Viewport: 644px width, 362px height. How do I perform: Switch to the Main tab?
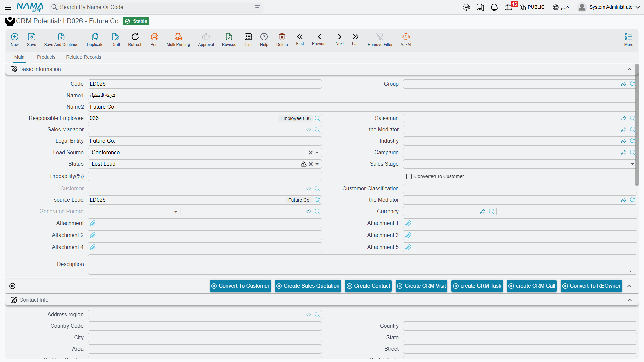[19, 57]
